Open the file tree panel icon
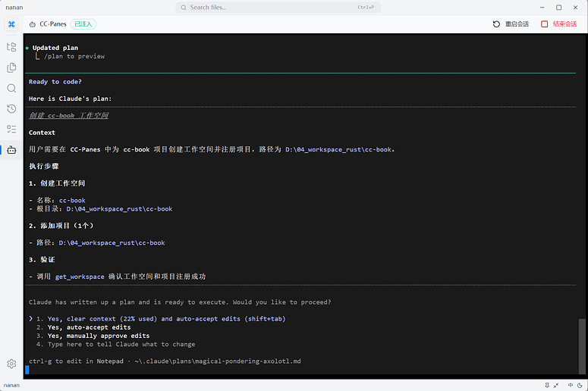Screen dimensions: 588x391 tap(11, 47)
